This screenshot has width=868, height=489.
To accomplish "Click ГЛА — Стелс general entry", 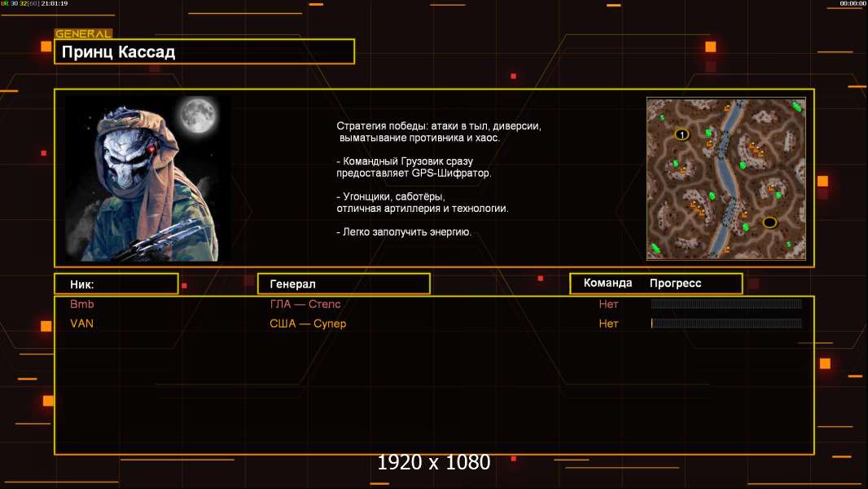I will (305, 304).
